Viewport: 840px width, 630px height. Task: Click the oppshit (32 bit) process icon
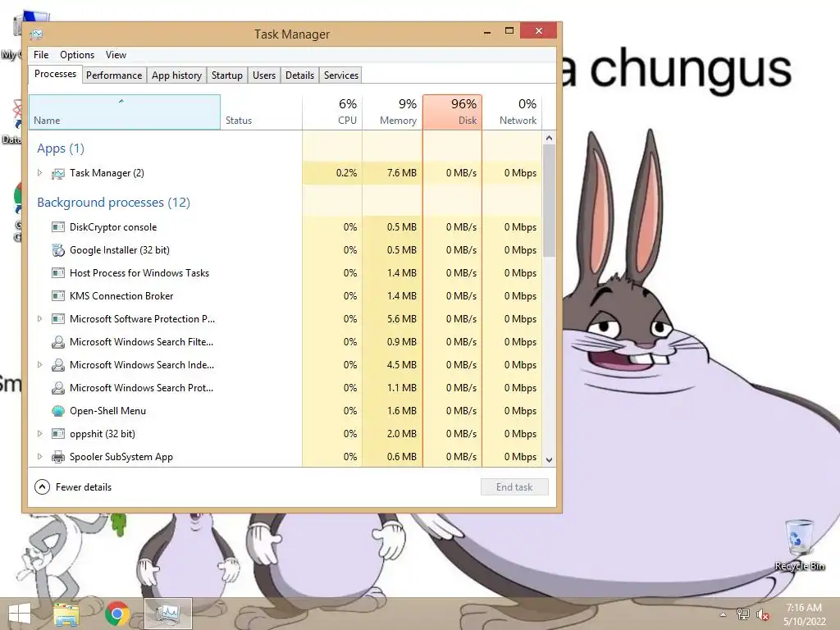point(58,434)
